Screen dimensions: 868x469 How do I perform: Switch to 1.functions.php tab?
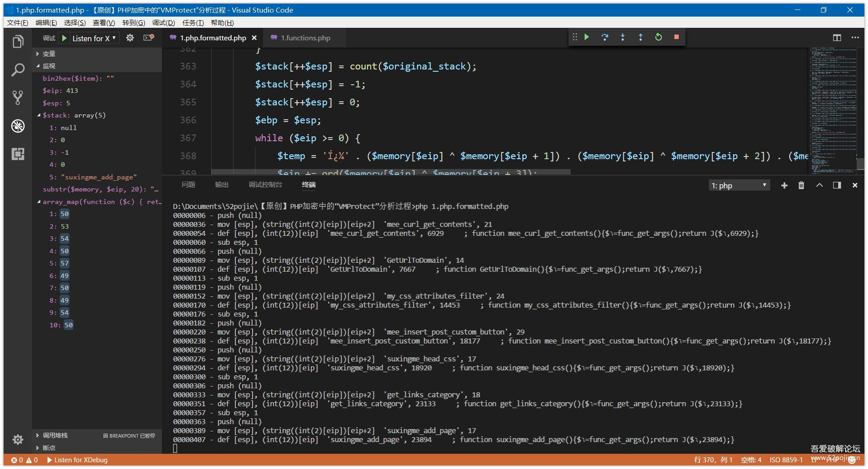pyautogui.click(x=305, y=38)
